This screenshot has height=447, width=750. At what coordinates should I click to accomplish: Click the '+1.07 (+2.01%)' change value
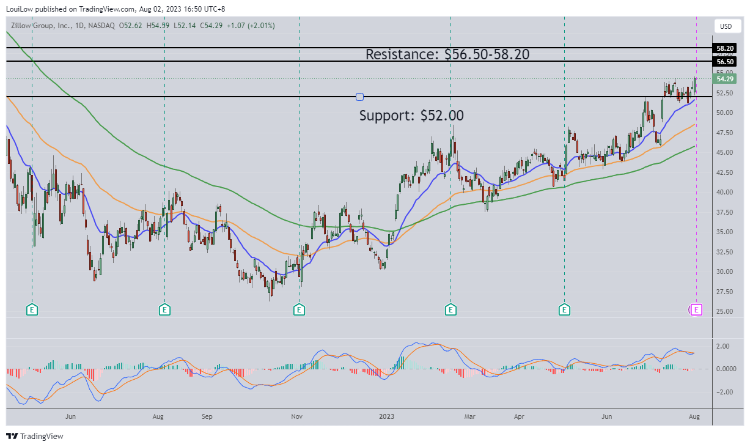point(251,25)
